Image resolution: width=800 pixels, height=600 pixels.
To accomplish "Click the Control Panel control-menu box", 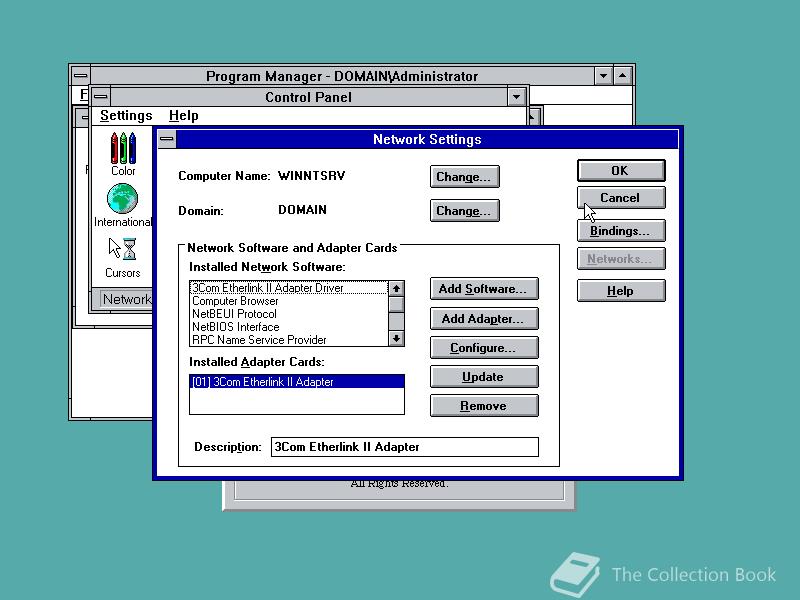I will [101, 96].
